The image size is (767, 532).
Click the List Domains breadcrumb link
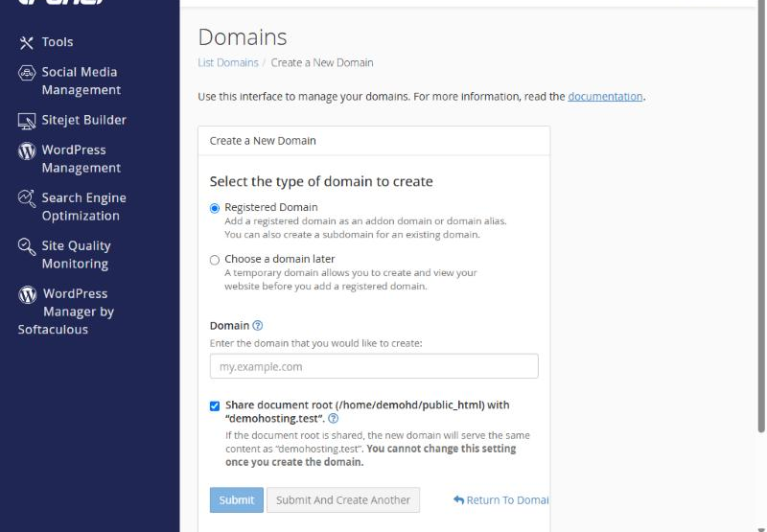(228, 62)
